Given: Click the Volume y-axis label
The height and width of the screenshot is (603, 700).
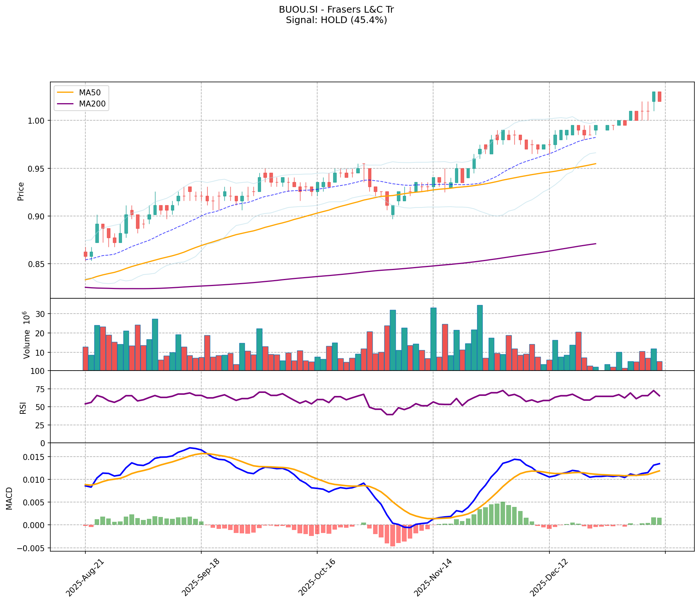Looking at the screenshot, I should click(x=26, y=335).
